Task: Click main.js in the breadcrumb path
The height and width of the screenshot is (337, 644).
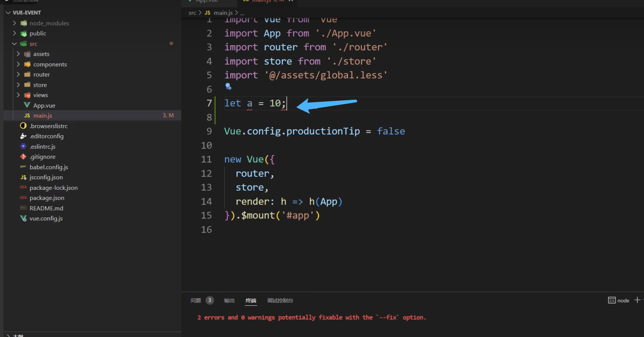Action: [223, 13]
